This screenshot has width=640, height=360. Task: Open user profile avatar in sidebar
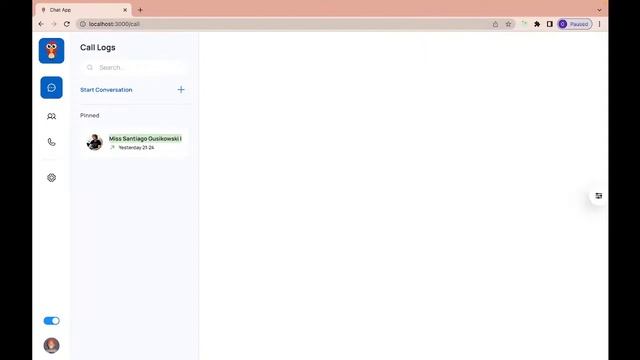point(51,345)
